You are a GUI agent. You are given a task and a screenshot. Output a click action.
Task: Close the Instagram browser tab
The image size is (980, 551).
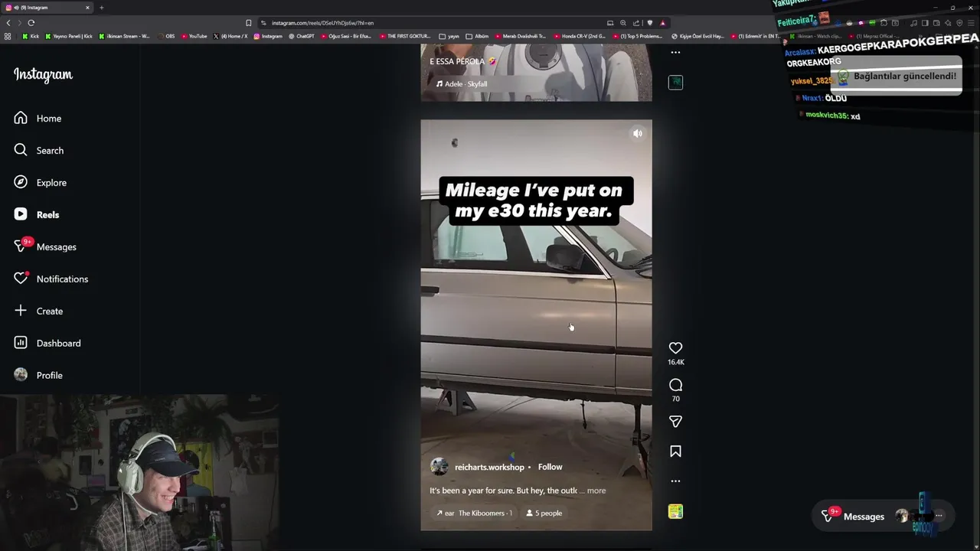87,8
